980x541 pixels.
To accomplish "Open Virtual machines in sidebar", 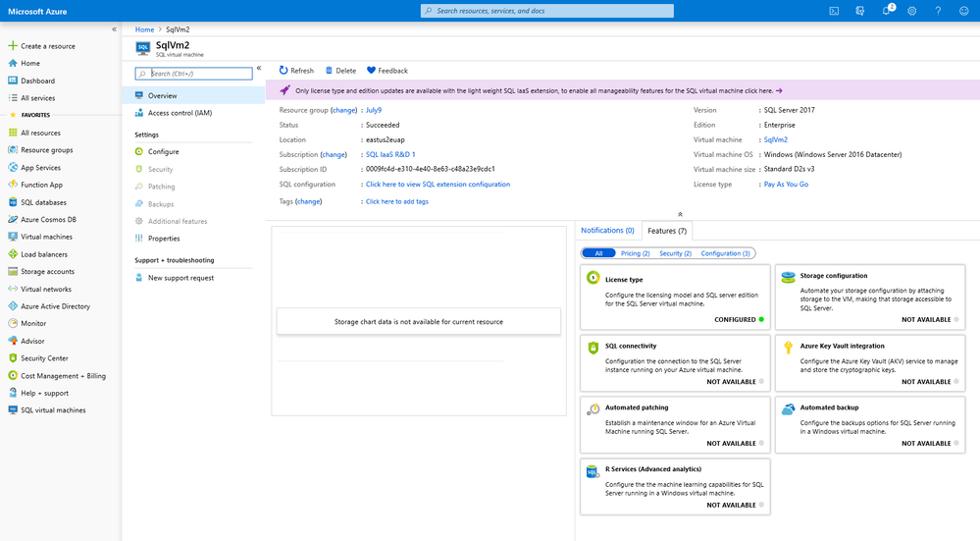I will 46,237.
